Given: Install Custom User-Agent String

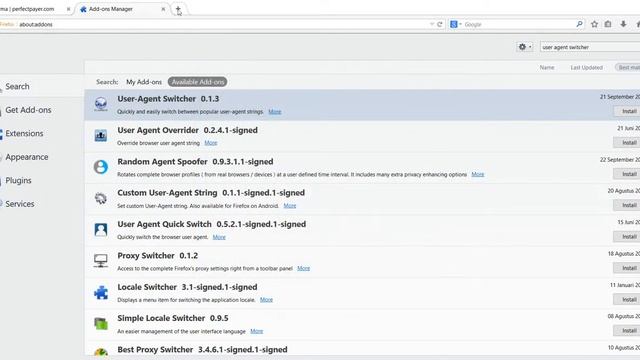Looking at the screenshot, I should click(x=627, y=205).
